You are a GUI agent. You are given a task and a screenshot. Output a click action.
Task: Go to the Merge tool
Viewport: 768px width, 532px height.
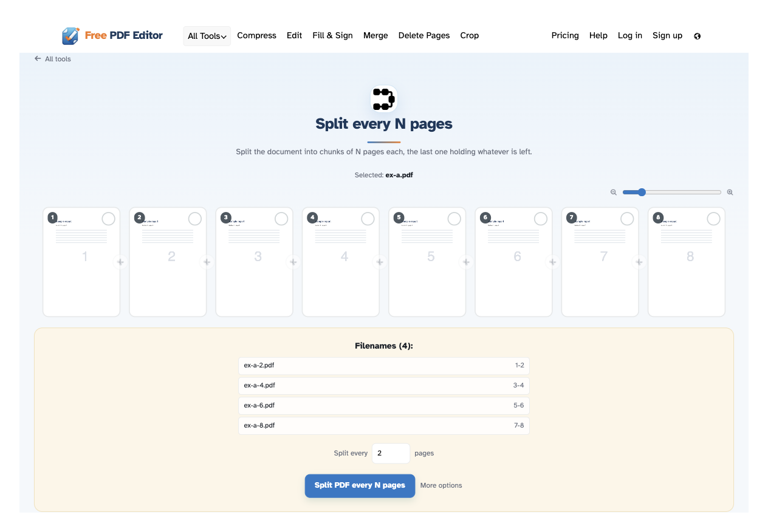(x=375, y=36)
